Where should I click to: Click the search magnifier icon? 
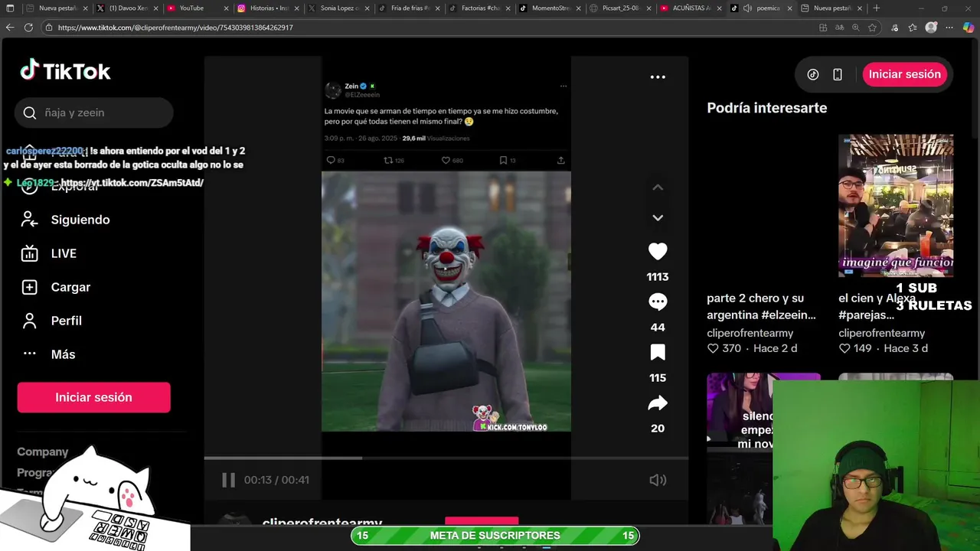(x=30, y=112)
